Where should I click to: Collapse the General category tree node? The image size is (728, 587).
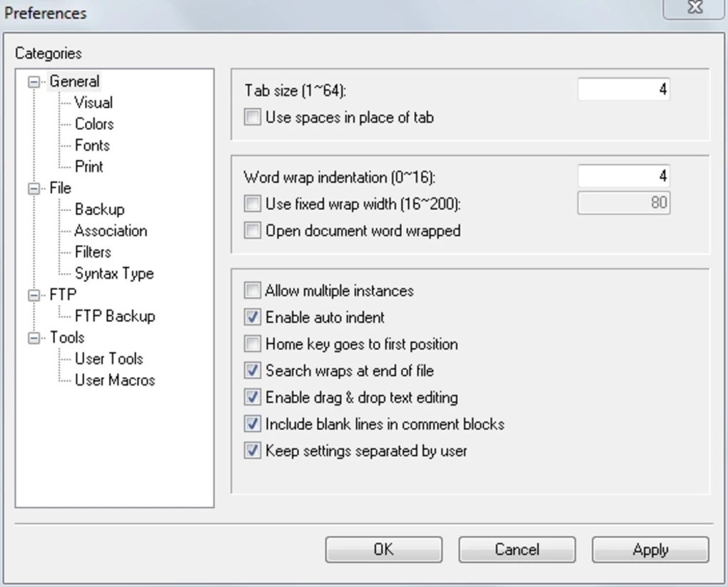click(33, 82)
